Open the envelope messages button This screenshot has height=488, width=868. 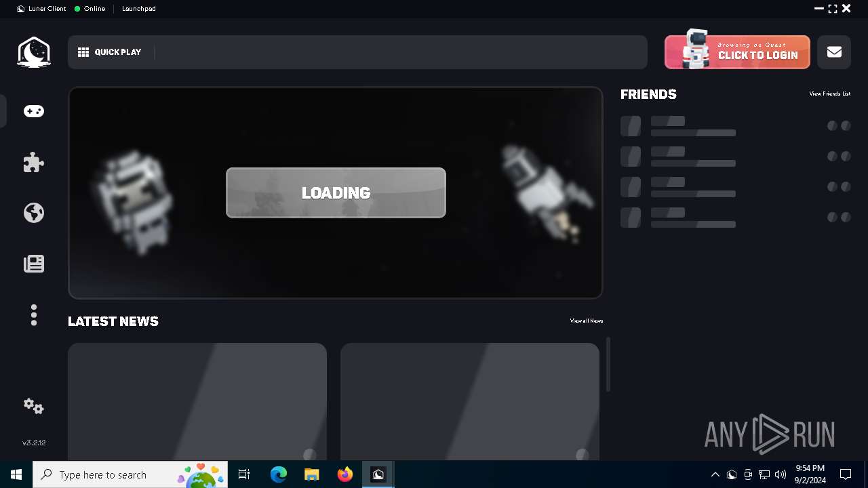coord(834,52)
